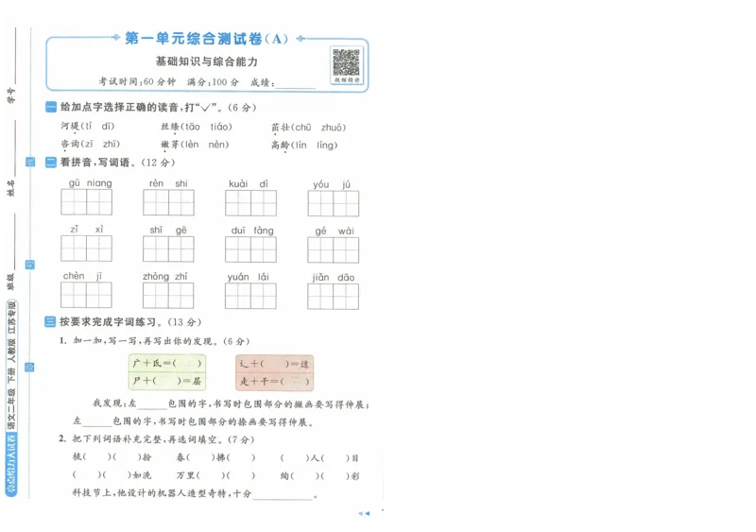Viewport: 756px width, 532px height.
Task: Click the writing grid under rèn shi
Action: (168, 202)
